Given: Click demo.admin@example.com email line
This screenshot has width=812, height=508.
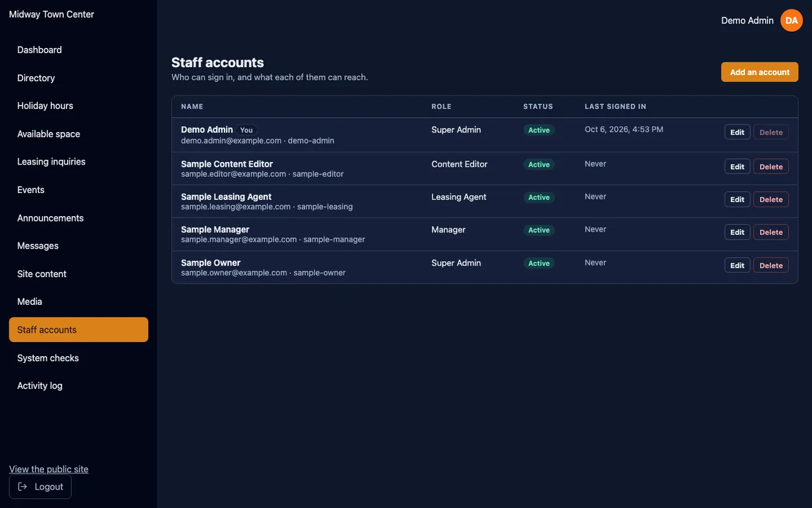Looking at the screenshot, I should coord(257,141).
